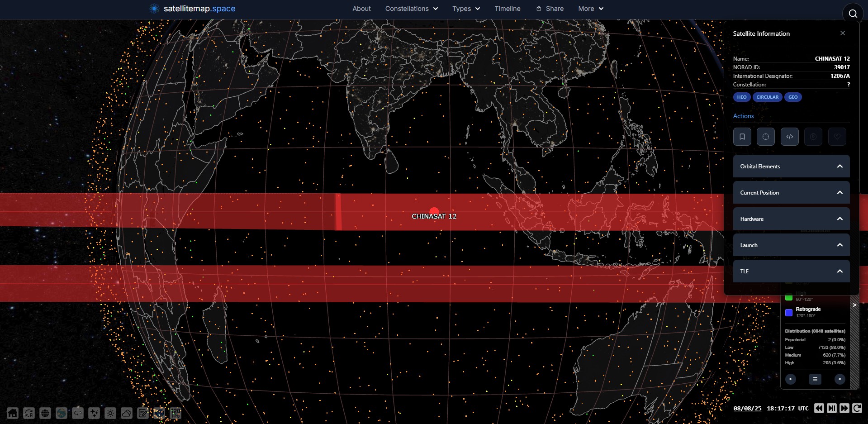
Task: Click the satellitemap.space logo
Action: pyautogui.click(x=193, y=9)
